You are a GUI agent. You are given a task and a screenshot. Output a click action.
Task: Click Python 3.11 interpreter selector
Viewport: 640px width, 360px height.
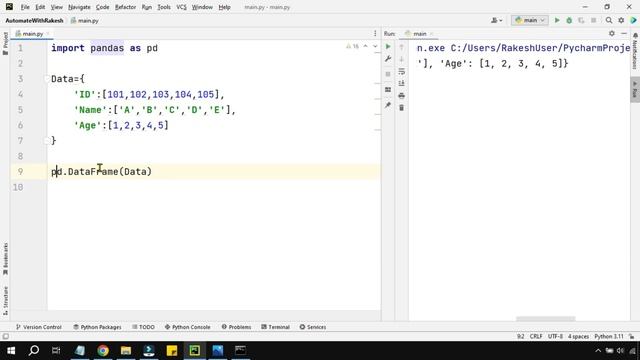point(609,336)
